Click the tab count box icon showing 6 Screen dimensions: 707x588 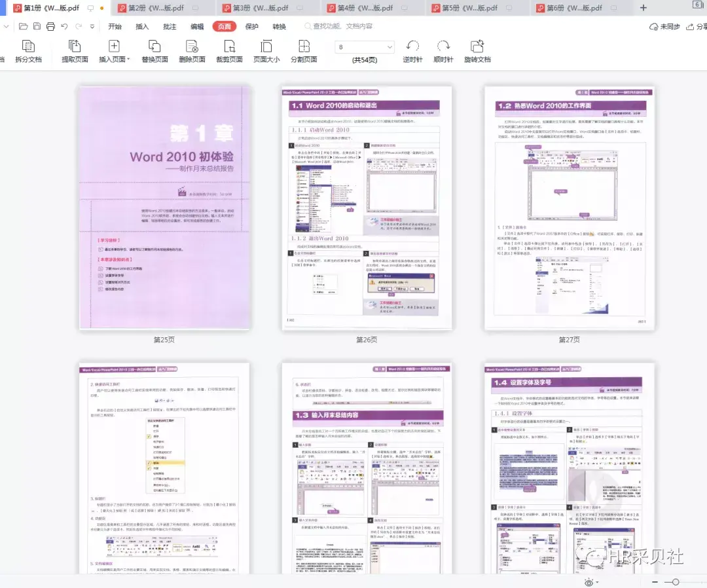point(697,5)
